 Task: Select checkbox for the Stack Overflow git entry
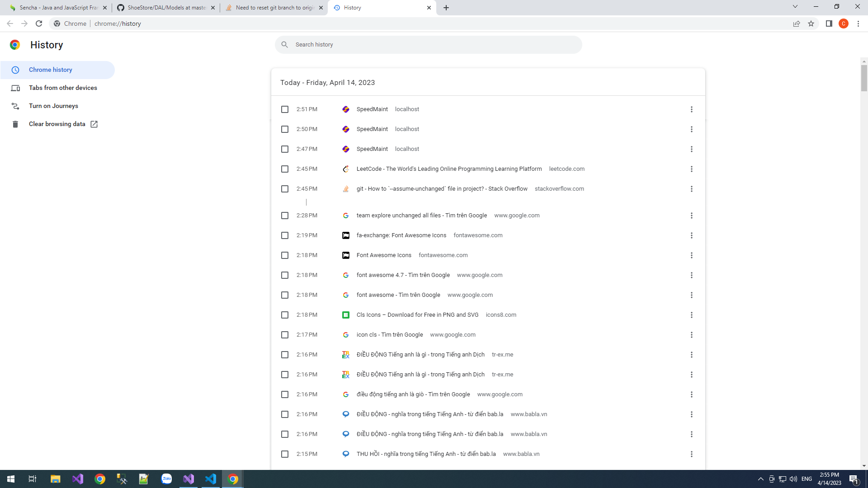(x=285, y=189)
